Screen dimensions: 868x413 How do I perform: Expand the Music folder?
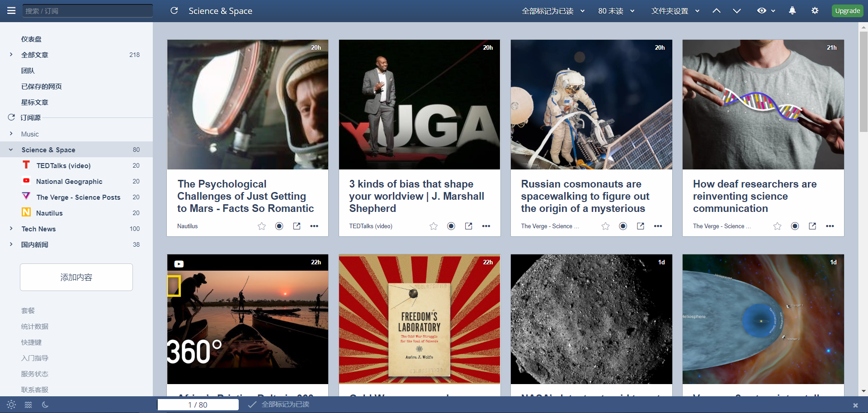11,134
